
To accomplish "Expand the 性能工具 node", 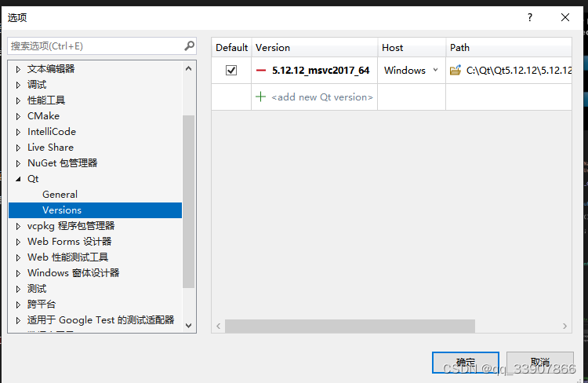I will [18, 100].
